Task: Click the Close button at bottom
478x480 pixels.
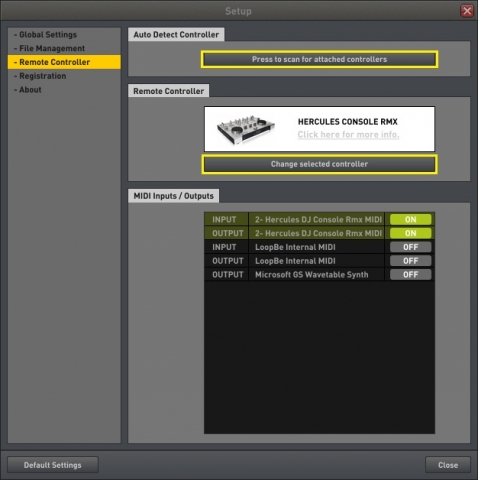Action: pos(448,465)
